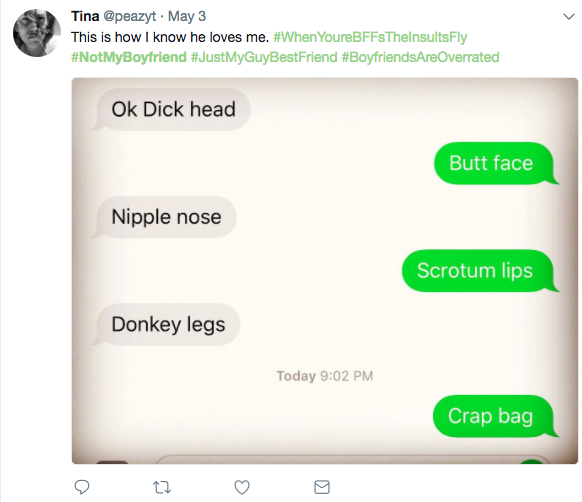Open Tina's profile picture avatar

(x=37, y=33)
